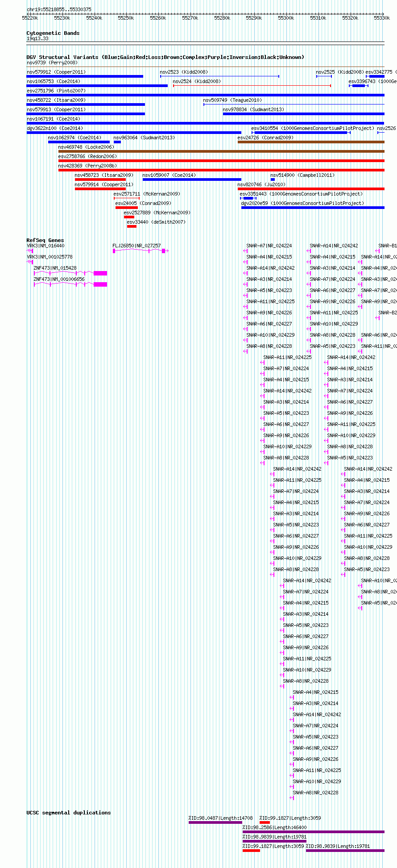Screen dimensions: 397x868
Task: Click the 55270k ruler position label
Action: click(x=190, y=18)
